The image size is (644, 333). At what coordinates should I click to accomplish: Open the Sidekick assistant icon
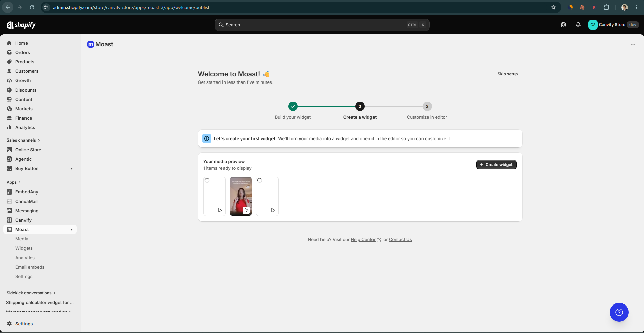[x=563, y=25]
